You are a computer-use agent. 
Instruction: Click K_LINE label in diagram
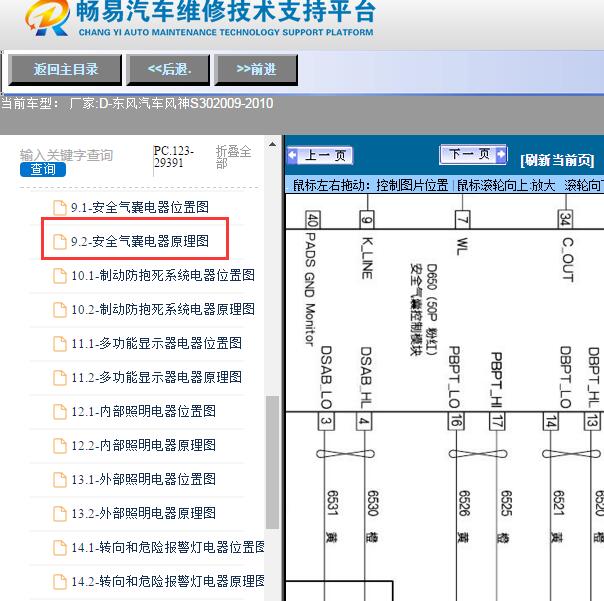tap(367, 258)
